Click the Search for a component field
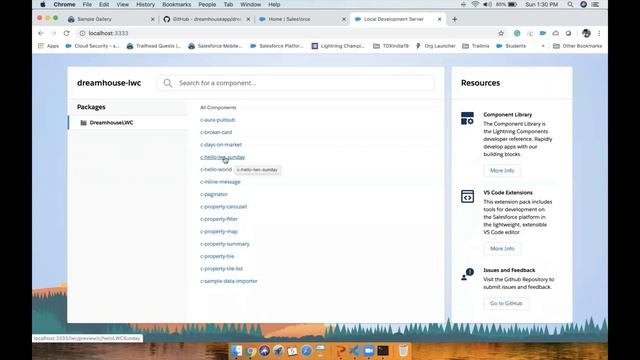 296,83
